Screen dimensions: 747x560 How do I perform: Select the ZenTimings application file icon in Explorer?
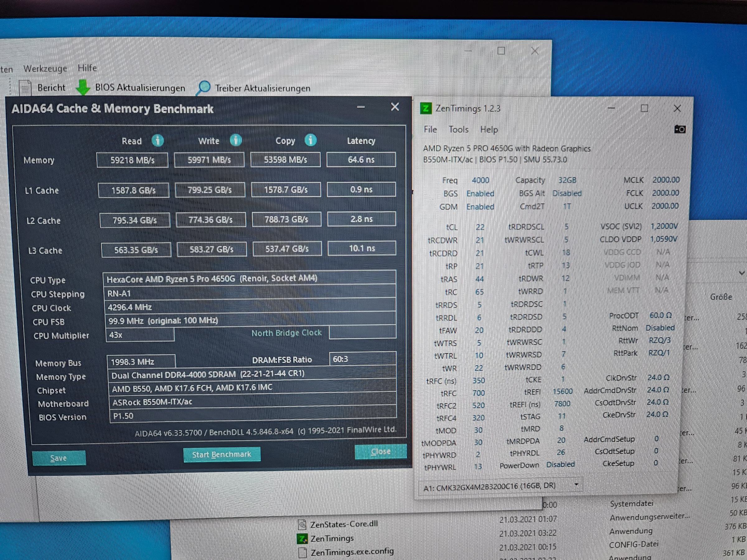[302, 539]
